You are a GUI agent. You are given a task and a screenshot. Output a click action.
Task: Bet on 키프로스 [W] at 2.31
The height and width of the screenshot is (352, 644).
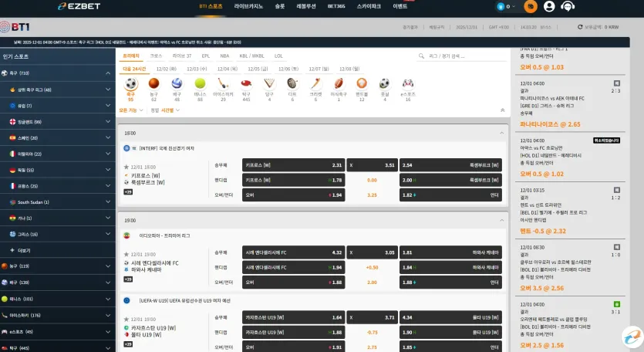(x=293, y=165)
